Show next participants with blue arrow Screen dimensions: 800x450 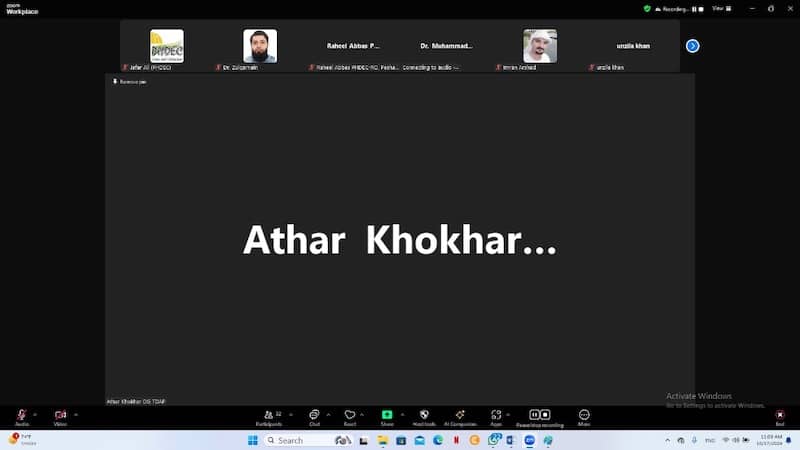click(x=692, y=46)
